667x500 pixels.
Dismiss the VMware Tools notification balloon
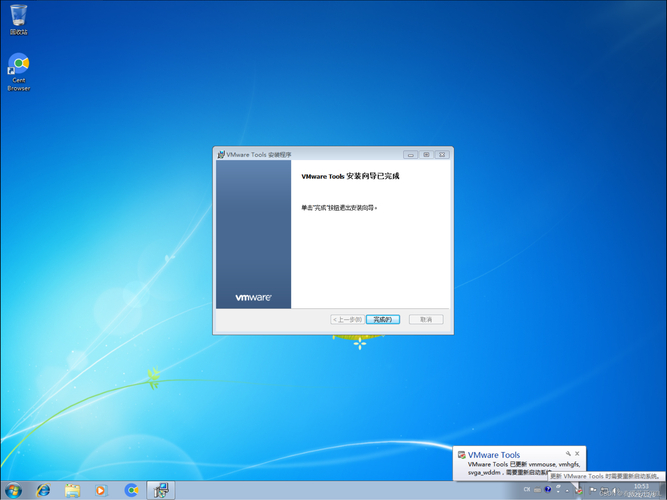coord(577,454)
